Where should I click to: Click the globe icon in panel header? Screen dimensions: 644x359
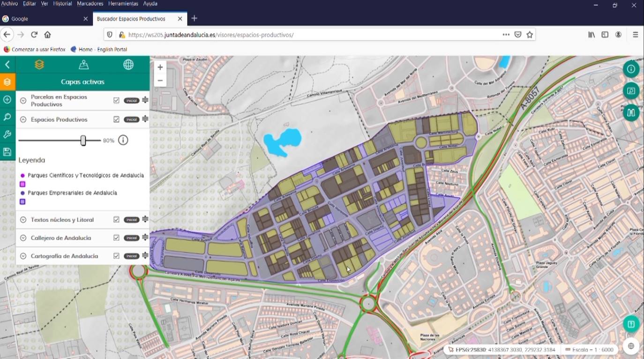point(128,65)
